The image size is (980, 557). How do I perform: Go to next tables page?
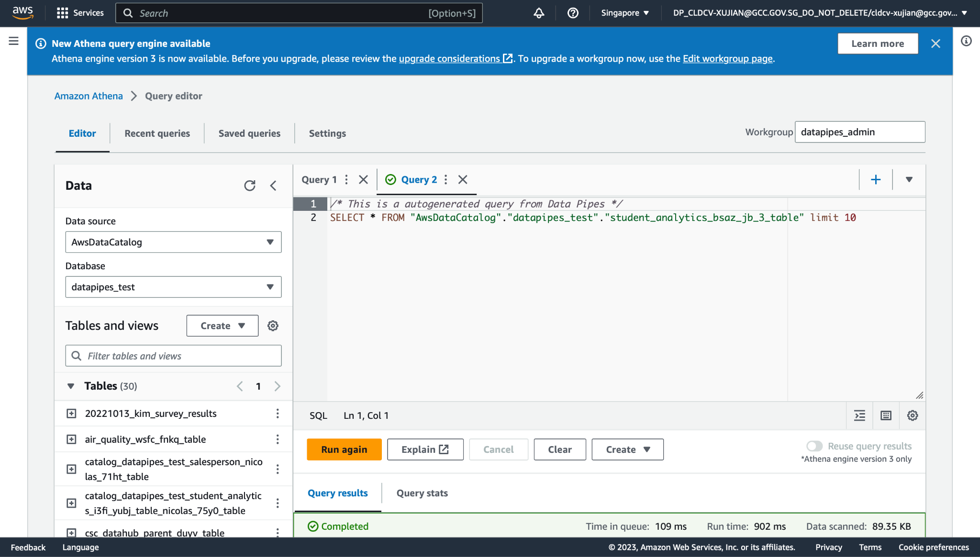point(277,386)
